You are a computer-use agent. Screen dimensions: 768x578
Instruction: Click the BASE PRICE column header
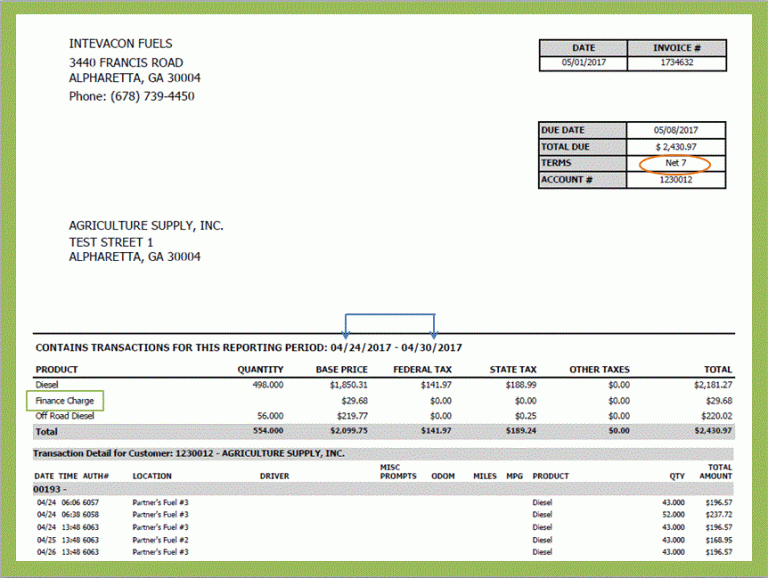pyautogui.click(x=342, y=370)
